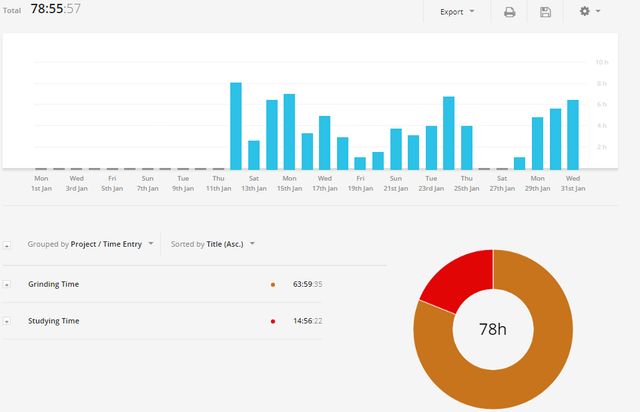Image resolution: width=640 pixels, height=412 pixels.
Task: Select the Studying Time project title
Action: (x=53, y=321)
